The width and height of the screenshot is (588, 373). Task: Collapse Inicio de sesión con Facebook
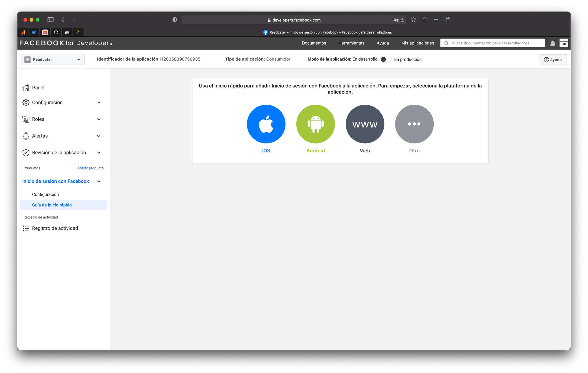coord(99,181)
